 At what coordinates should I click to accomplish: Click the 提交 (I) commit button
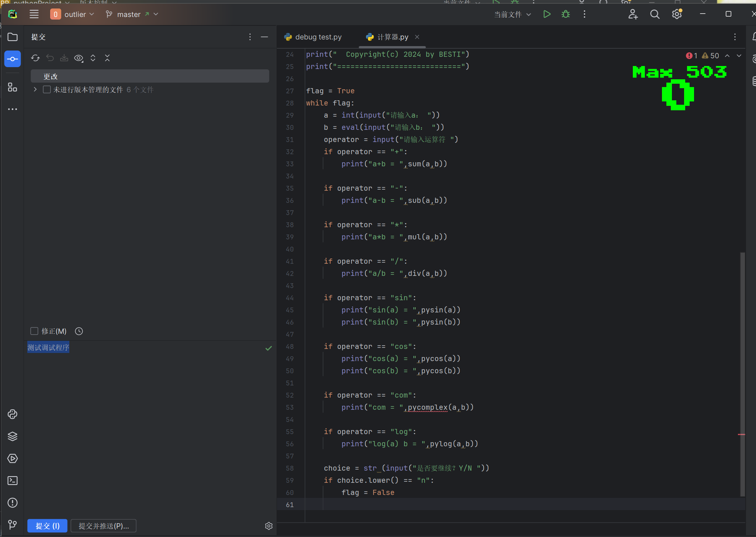tap(47, 526)
